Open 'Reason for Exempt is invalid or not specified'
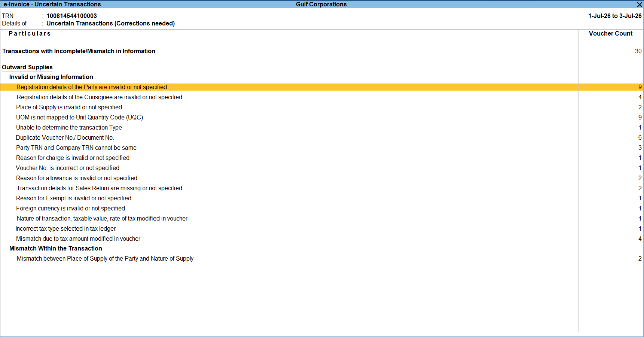The image size is (644, 337). tap(322, 198)
